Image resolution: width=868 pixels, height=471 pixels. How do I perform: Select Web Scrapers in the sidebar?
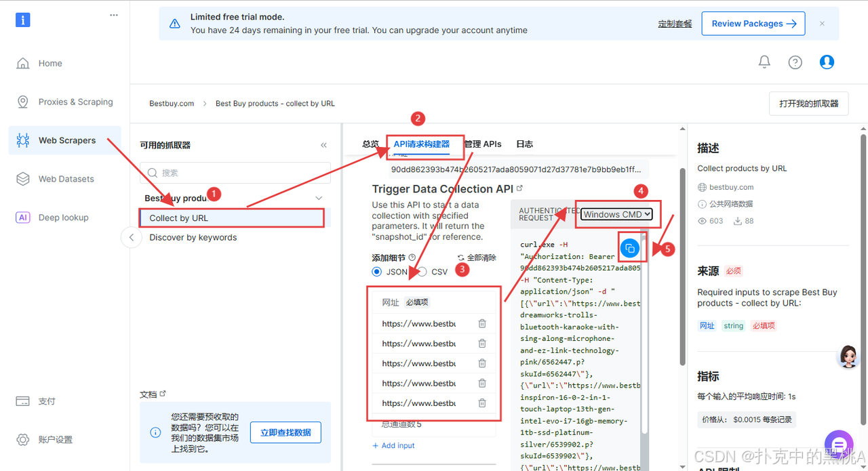point(66,140)
